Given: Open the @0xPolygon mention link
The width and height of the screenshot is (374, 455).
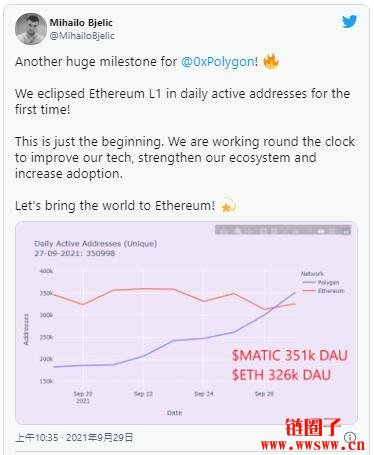Looking at the screenshot, I should tap(218, 62).
